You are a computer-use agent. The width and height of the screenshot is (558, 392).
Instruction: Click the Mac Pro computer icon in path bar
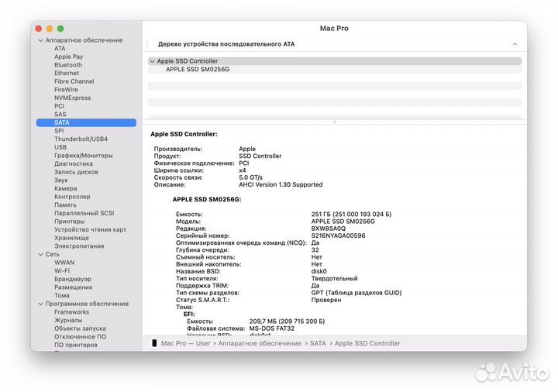[154, 343]
